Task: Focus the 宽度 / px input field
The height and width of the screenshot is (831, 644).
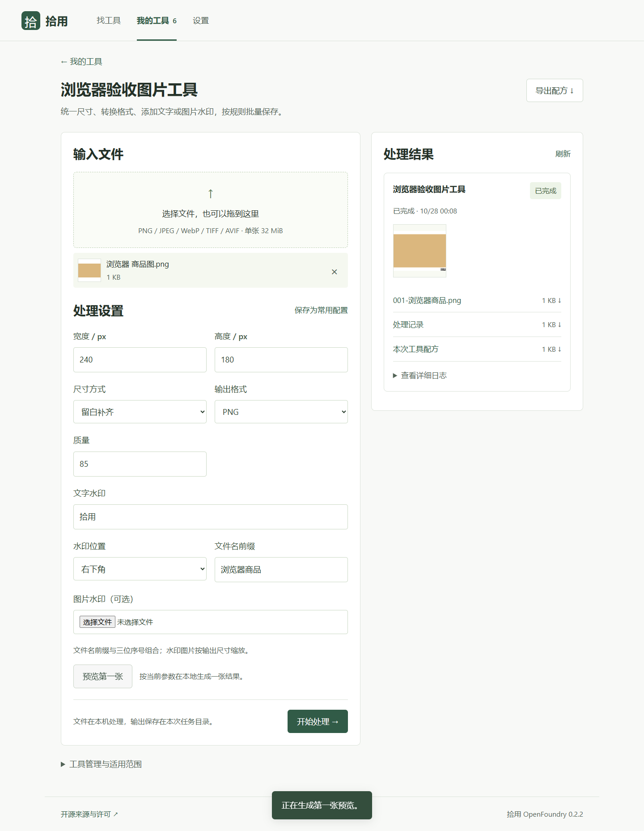Action: (140, 360)
